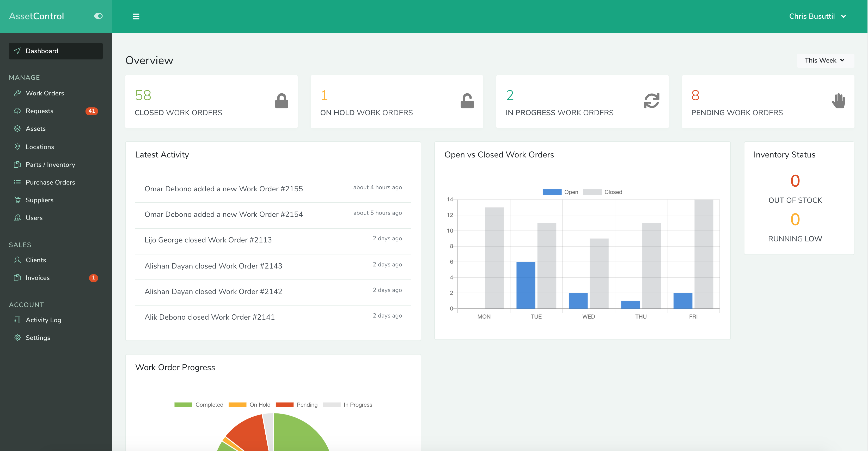This screenshot has height=451, width=868.
Task: Click the 8 pending work orders count
Action: [695, 95]
